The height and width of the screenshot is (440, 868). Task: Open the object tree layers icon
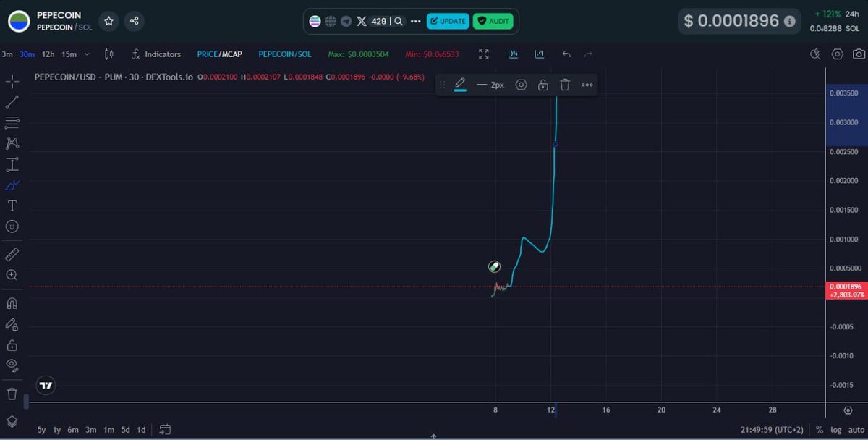pos(12,421)
